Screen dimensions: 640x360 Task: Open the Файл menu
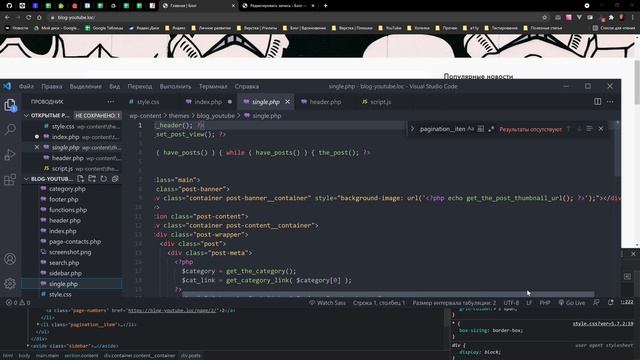[x=26, y=86]
